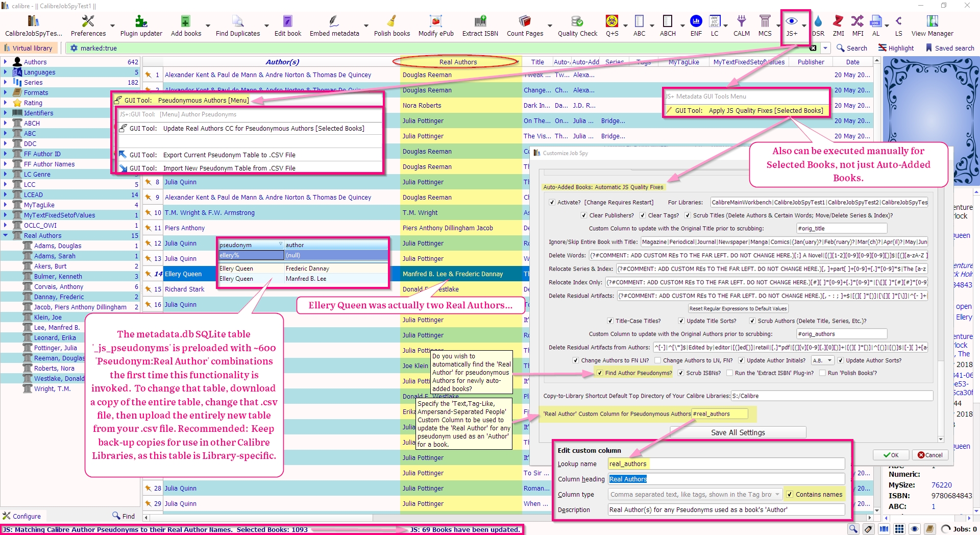Image resolution: width=980 pixels, height=535 pixels.
Task: Select Reeman, Douglas under Real Authors tree
Action: click(x=59, y=358)
